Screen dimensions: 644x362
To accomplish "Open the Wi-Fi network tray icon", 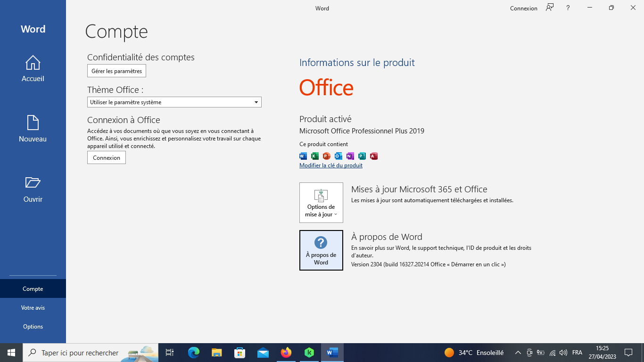I will [553, 353].
